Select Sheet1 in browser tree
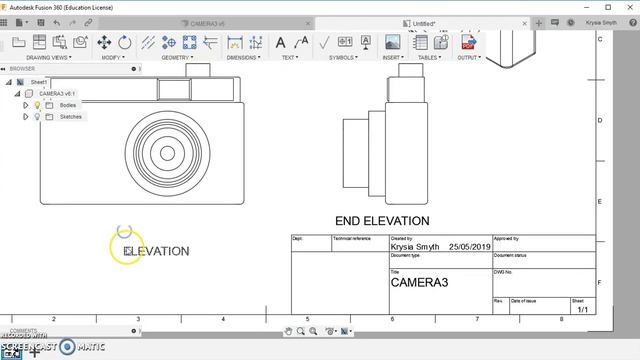Screen dimensions: 640x360 coord(39,82)
